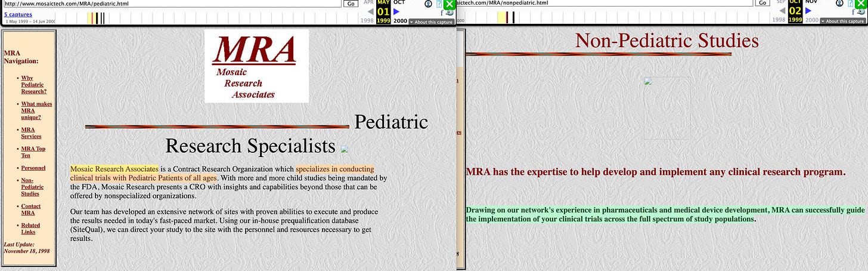Viewport: 868px width, 271px height.
Task: Click the highlighted 'Mosaic Research Associates' text
Action: [114, 169]
